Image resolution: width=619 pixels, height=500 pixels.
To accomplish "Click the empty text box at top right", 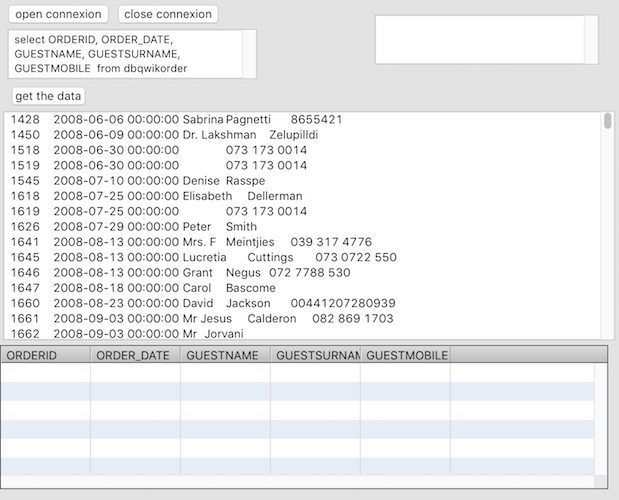I will [479, 40].
